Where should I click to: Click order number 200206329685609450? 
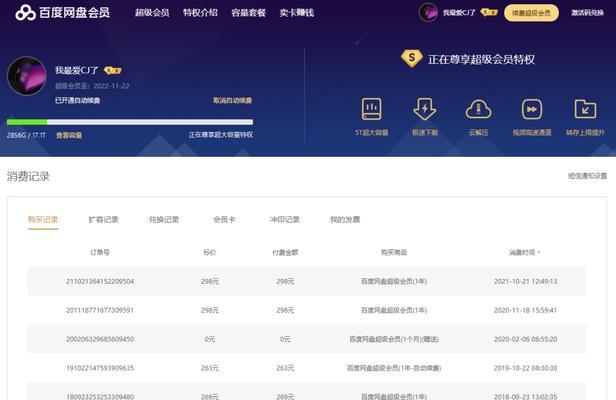click(x=100, y=339)
